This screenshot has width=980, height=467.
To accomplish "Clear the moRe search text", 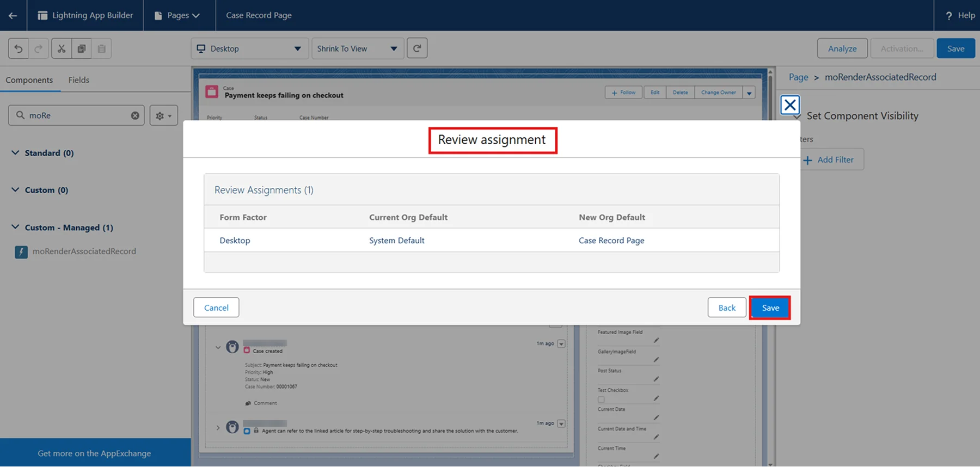I will [x=135, y=115].
